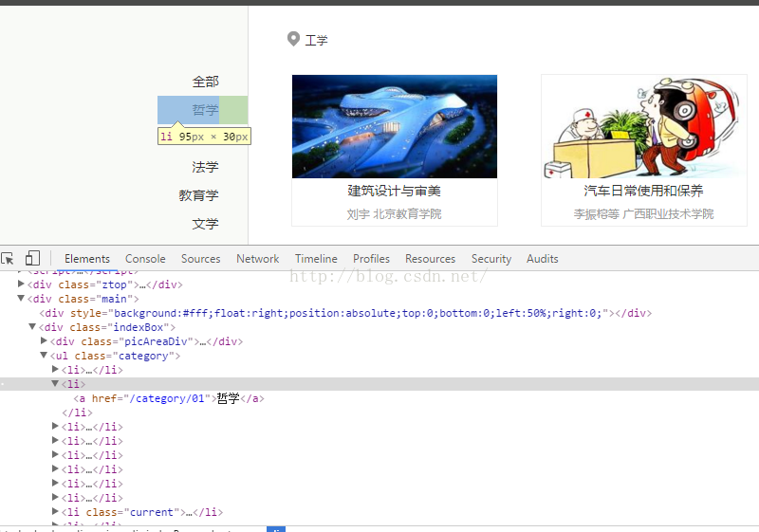Collapse the div class="indexBox" node
The image size is (759, 532).
(32, 327)
